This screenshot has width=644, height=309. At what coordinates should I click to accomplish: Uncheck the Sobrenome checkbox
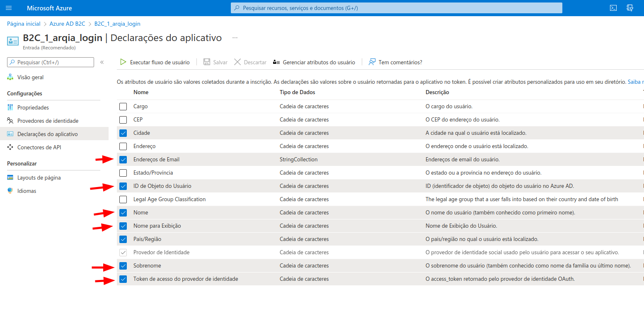(x=123, y=266)
